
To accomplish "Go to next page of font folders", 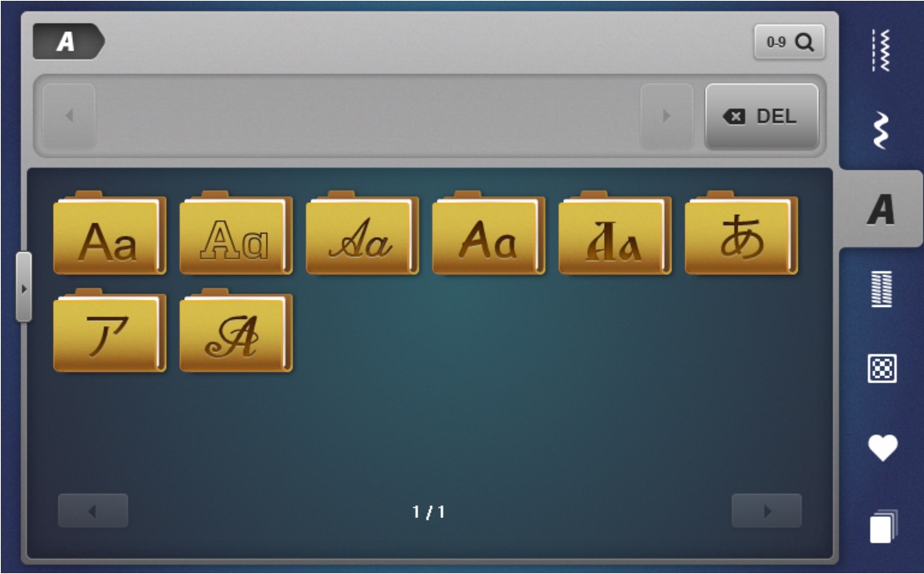I will point(766,511).
